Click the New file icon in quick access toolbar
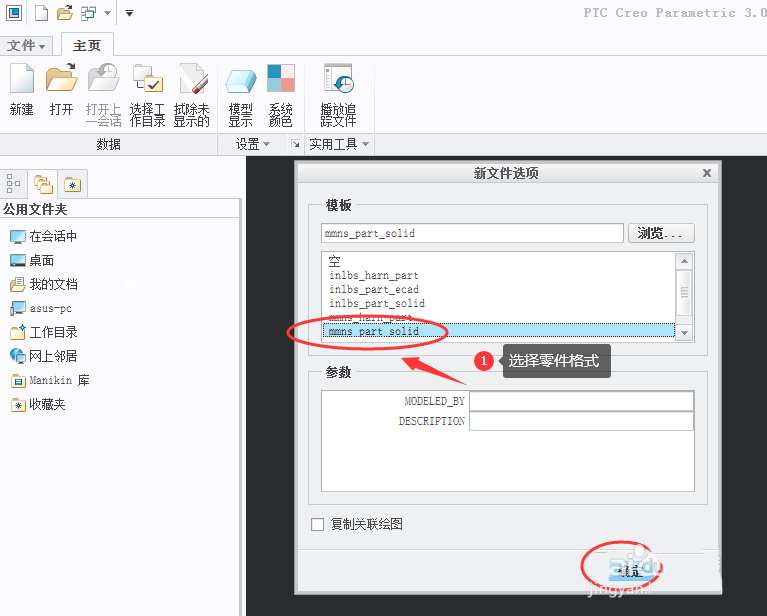Screen dimensions: 767x616 click(42, 13)
